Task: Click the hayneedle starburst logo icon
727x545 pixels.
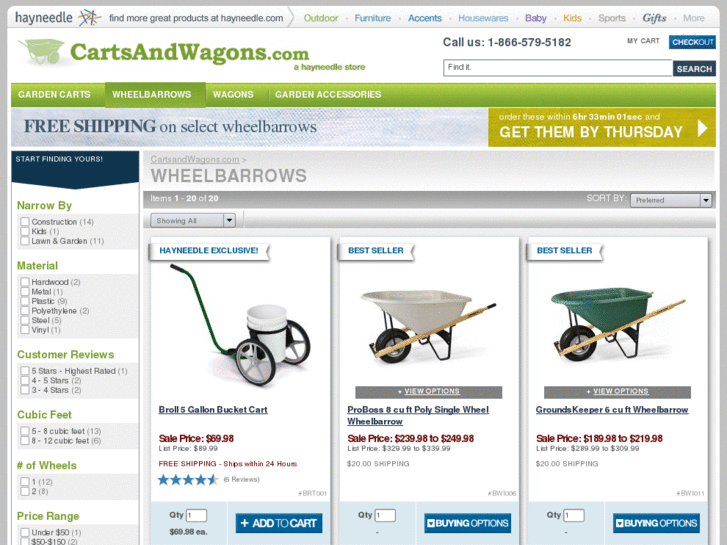Action: point(89,18)
